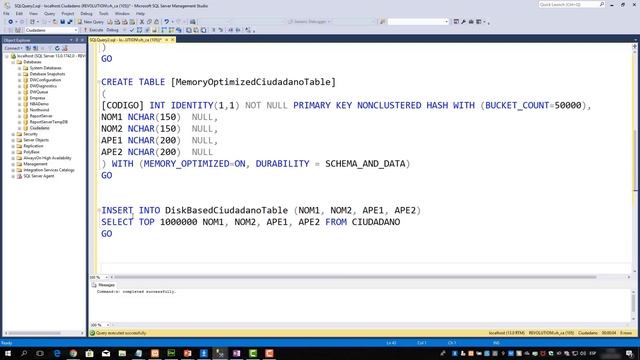Open the File menu
Viewport: 640px width, 360px height.
point(6,13)
